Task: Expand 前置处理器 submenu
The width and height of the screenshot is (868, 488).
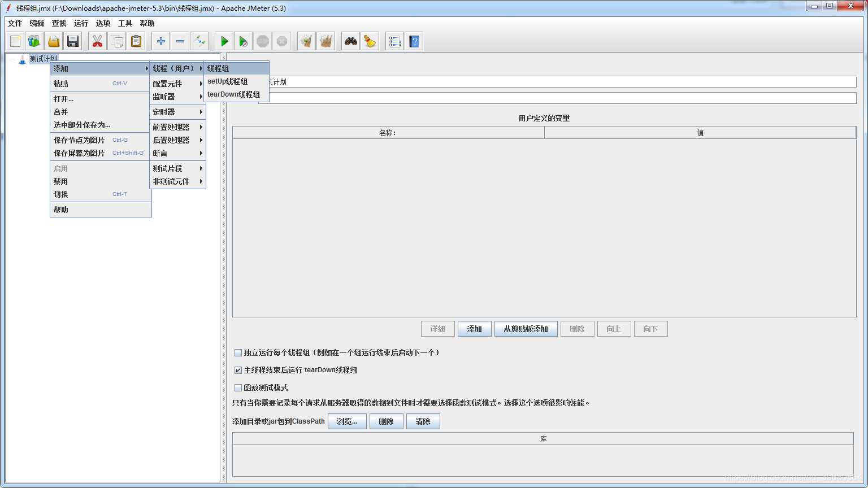Action: click(x=177, y=127)
